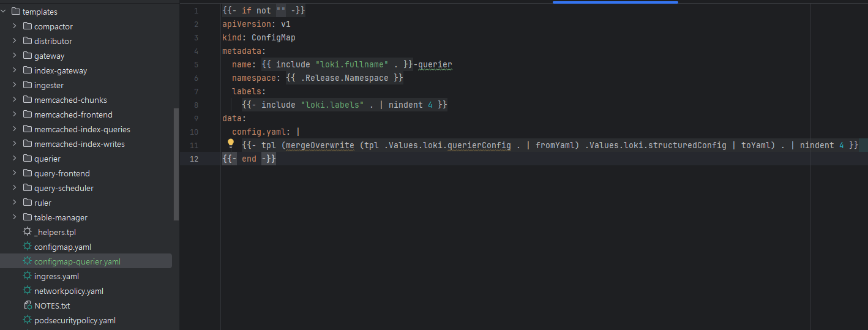Screen dimensions: 868x330
Task: Click the ingress.yaml file icon
Action: [27, 276]
